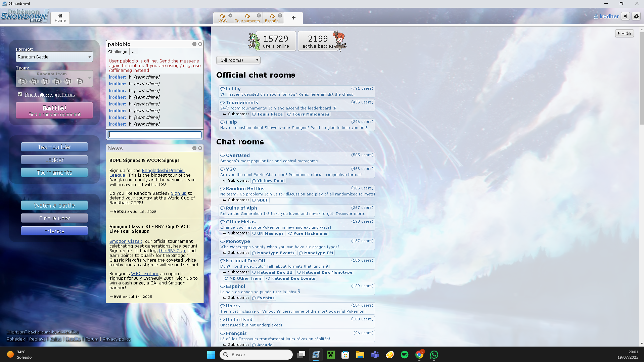
Task: Click the pabloblo message input field
Action: [155, 135]
